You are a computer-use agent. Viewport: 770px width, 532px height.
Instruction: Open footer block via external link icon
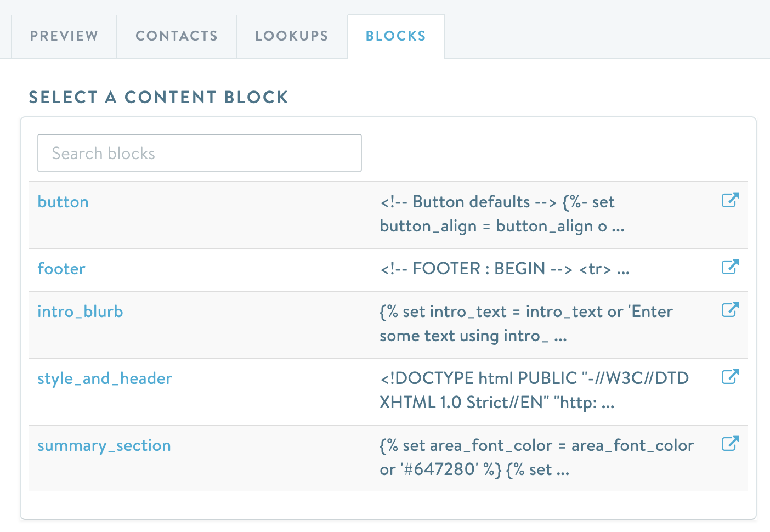click(730, 267)
